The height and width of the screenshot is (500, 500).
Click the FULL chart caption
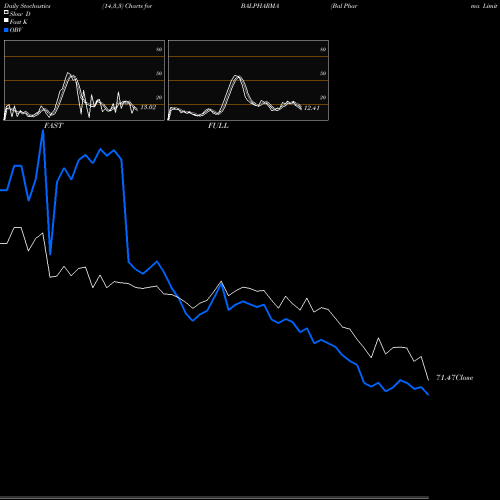pyautogui.click(x=218, y=126)
